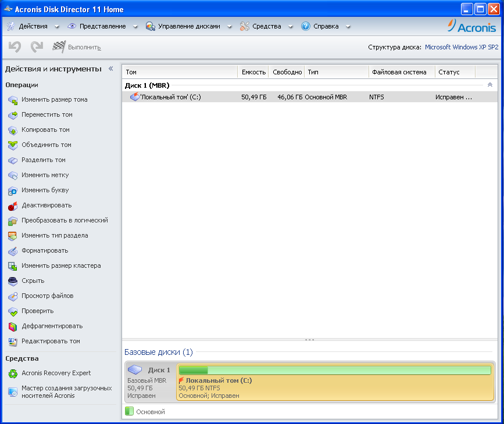Click the bootable media builder icon
Viewport: 504px width, 424px height.
13,392
